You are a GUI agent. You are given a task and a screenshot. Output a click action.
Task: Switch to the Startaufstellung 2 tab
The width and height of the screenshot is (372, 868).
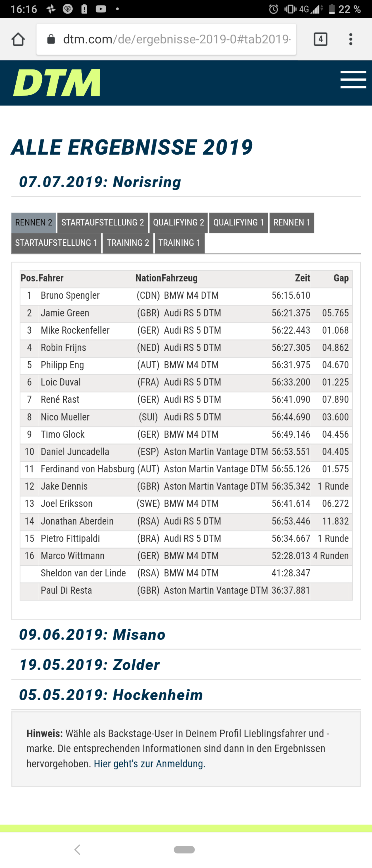tap(103, 223)
